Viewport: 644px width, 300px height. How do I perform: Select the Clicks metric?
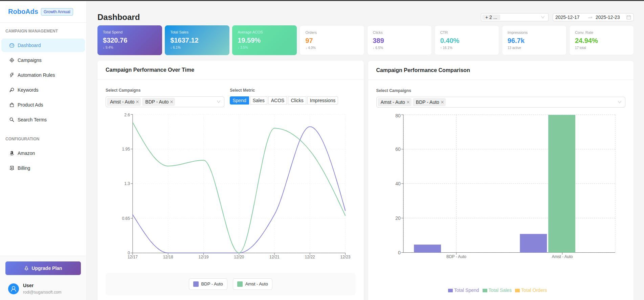[297, 100]
